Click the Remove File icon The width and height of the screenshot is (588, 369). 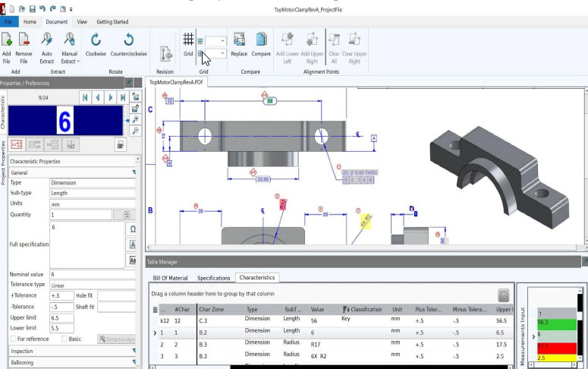click(x=24, y=40)
